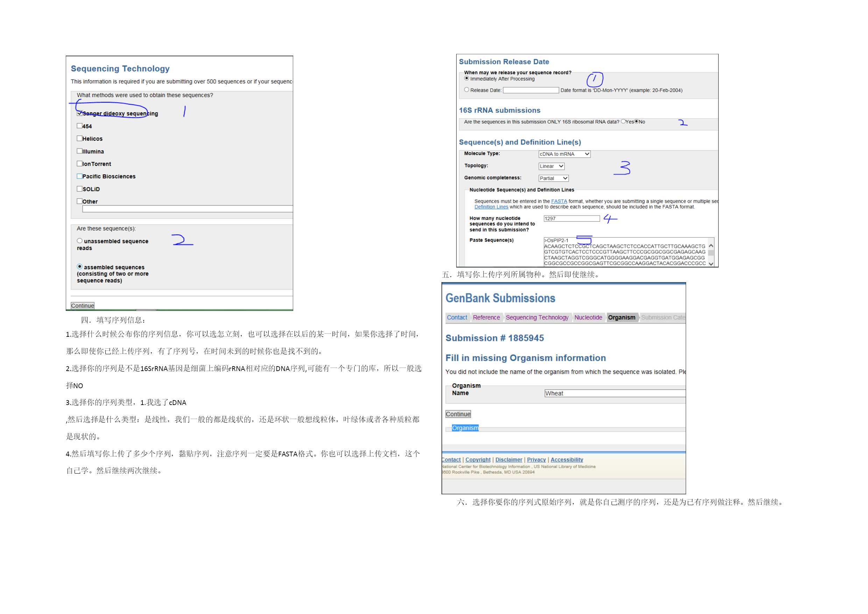Viewport: 868px width, 614px height.
Task: Click sequence textarea scroll down arrow
Action: point(711,264)
